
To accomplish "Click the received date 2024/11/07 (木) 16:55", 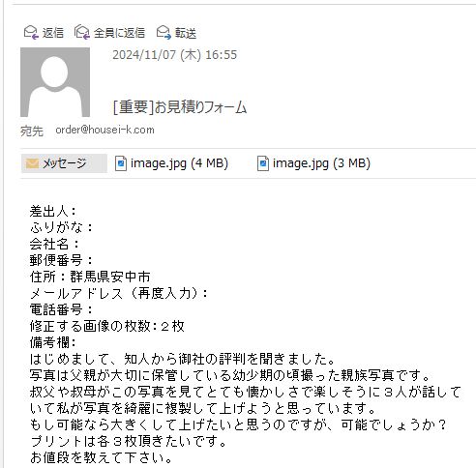I will pyautogui.click(x=174, y=55).
